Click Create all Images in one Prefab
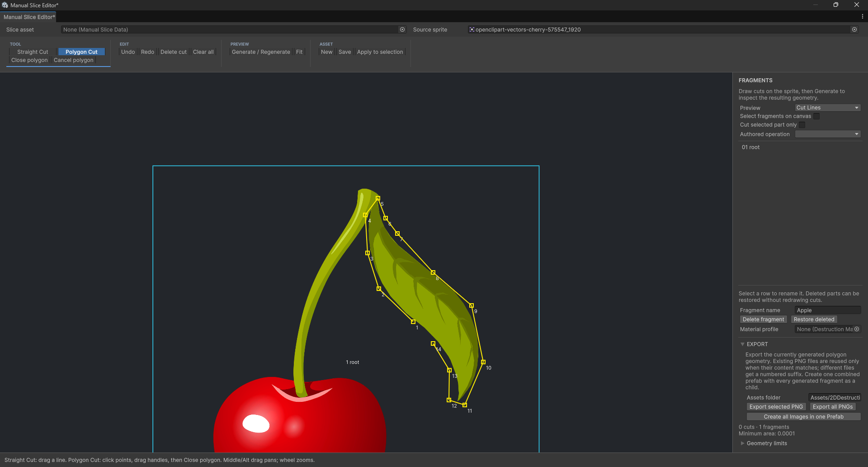 pos(804,417)
